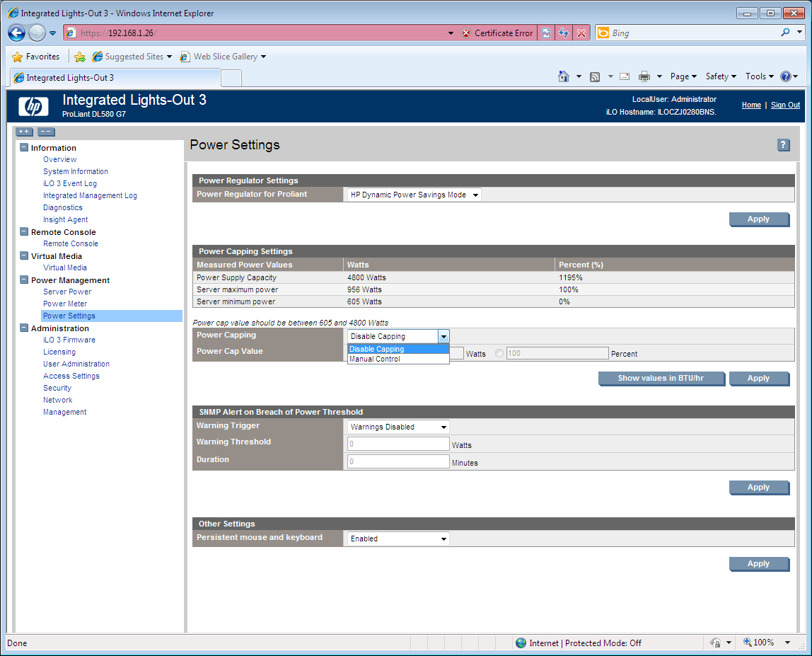Collapse the Remote Console tree section
The image size is (812, 656).
(24, 231)
